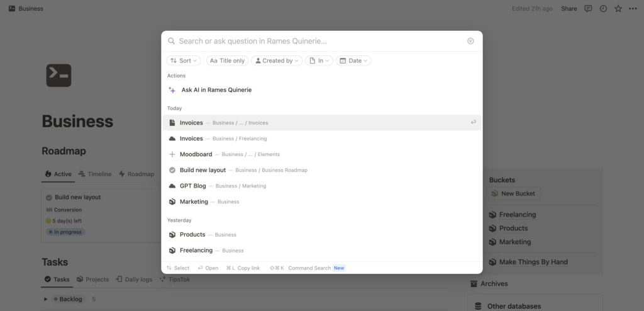Open the comments icon in the top bar
The width and height of the screenshot is (644, 311).
click(x=588, y=9)
